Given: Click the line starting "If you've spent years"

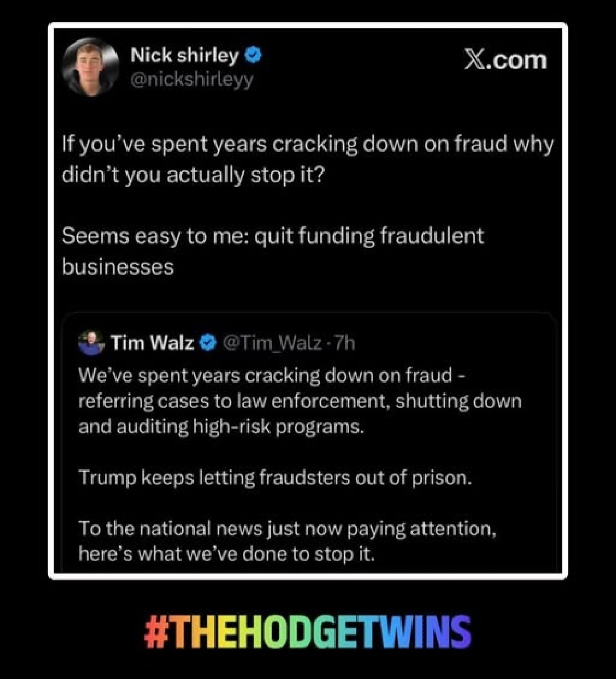Looking at the screenshot, I should pos(307,145).
